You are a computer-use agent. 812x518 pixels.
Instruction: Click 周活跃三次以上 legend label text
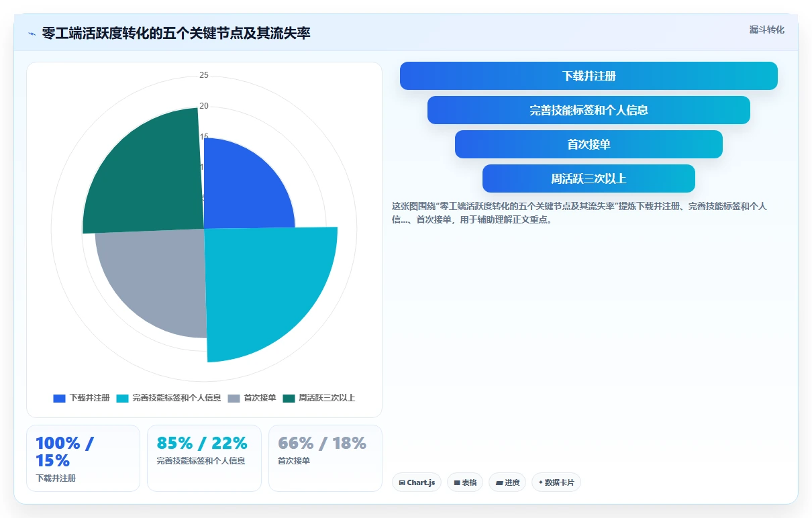click(x=327, y=398)
